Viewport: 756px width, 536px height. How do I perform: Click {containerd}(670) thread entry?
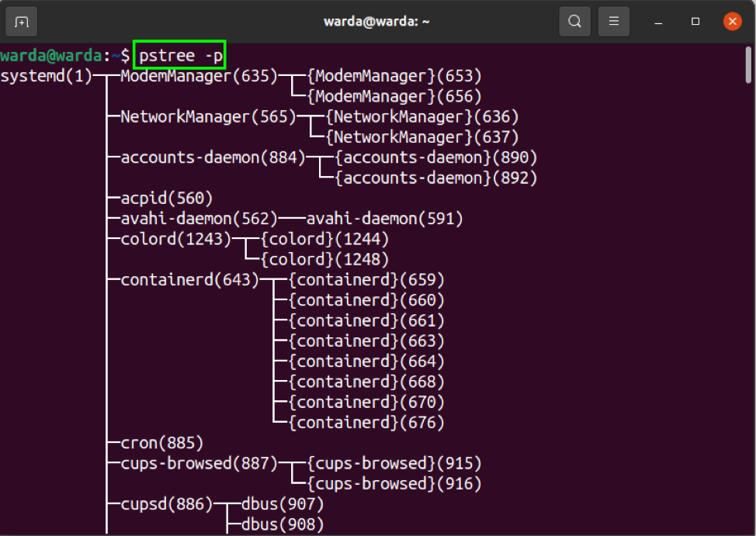point(366,403)
